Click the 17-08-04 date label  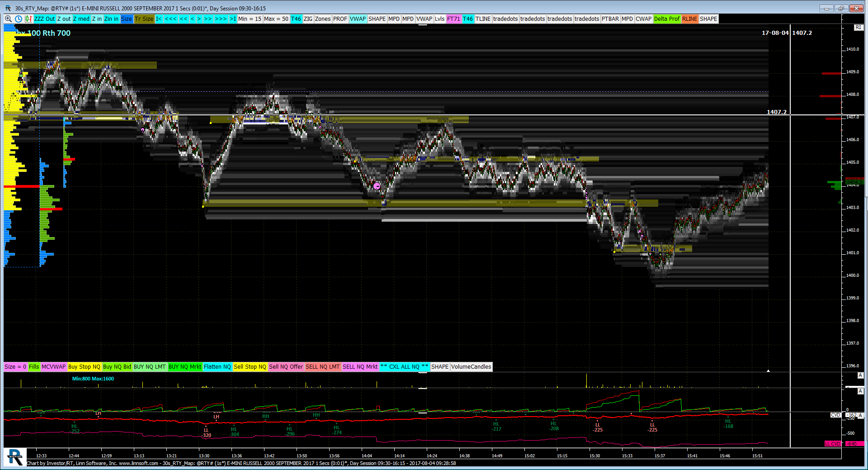[775, 33]
